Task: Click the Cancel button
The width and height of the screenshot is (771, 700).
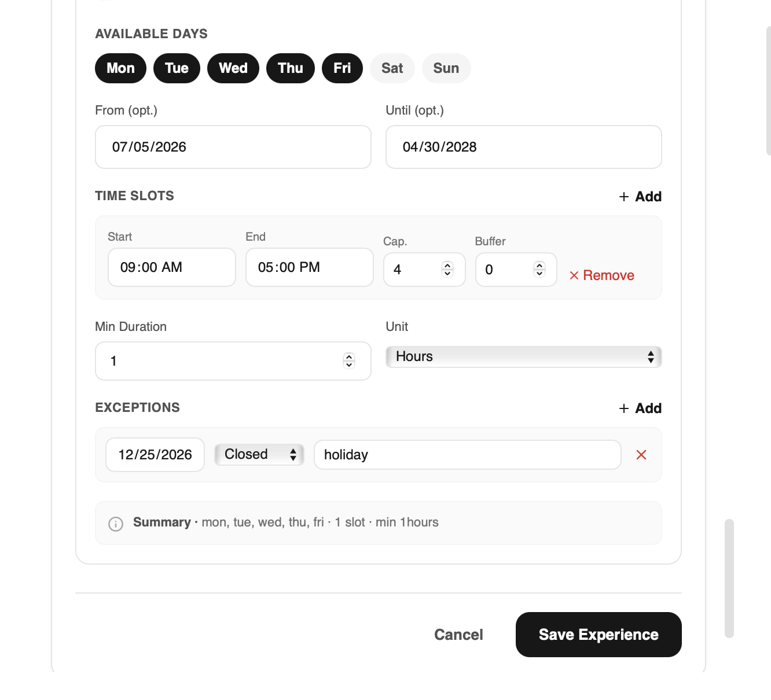Action: 458,635
